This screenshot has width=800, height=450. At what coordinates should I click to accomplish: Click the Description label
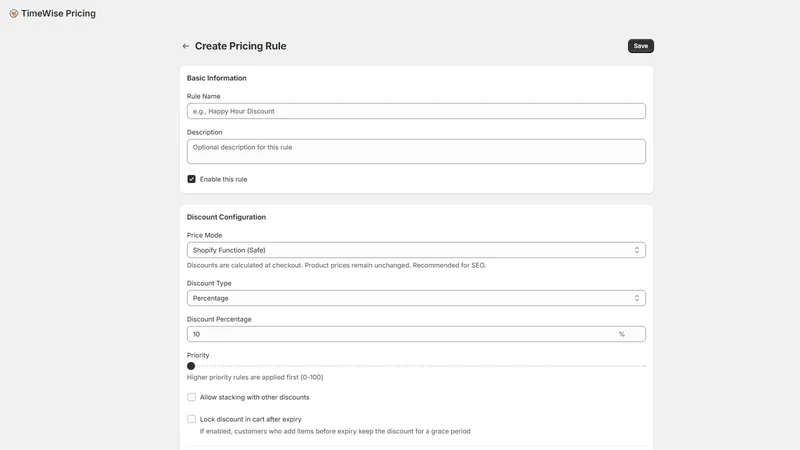point(204,132)
